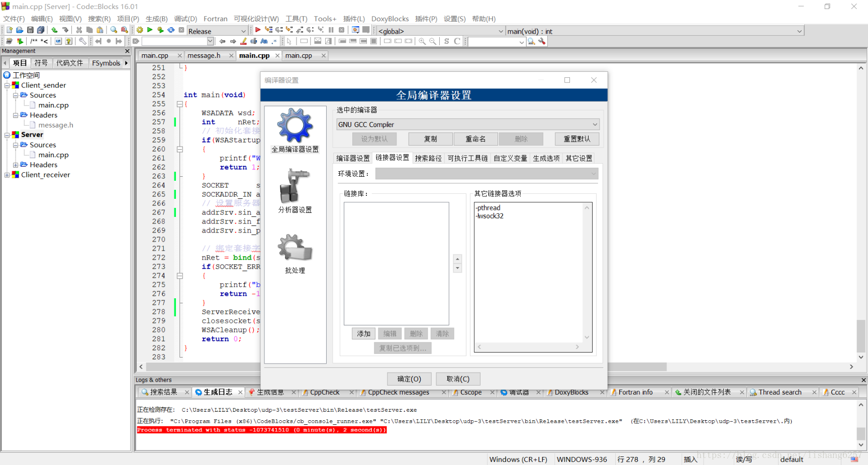The width and height of the screenshot is (868, 465).
Task: Open the GNU GCC Compiler selection dropdown
Action: click(x=468, y=125)
